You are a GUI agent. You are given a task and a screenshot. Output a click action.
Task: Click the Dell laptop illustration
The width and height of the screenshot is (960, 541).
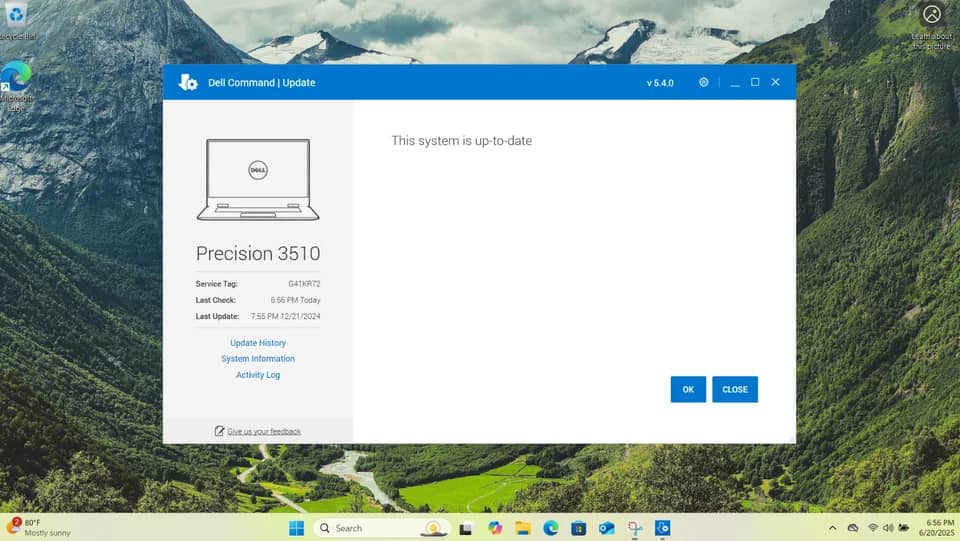[258, 179]
